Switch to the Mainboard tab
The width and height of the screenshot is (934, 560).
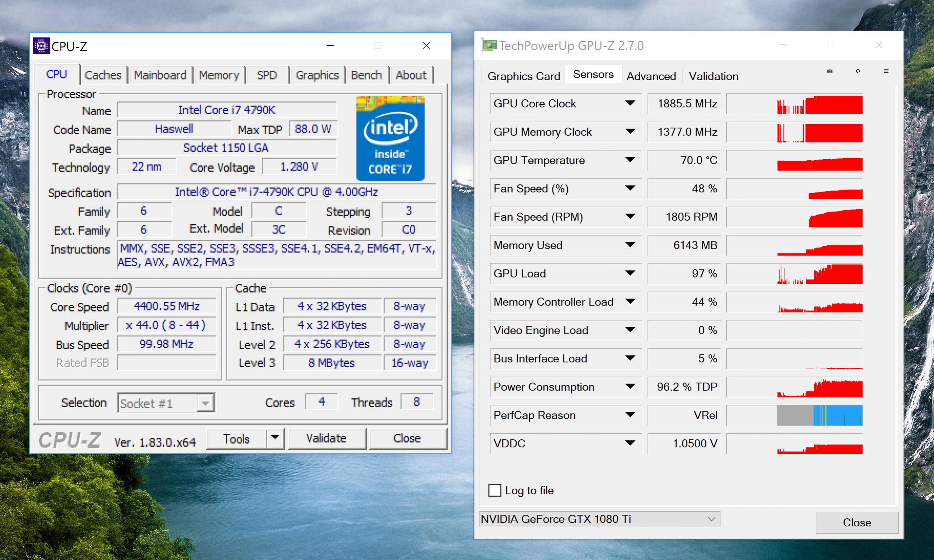[160, 75]
